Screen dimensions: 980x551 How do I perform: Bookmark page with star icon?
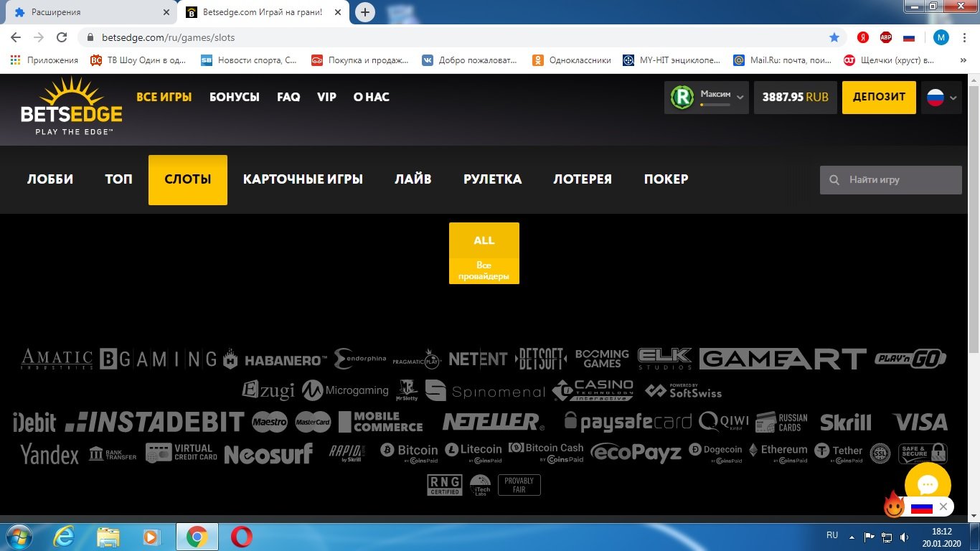[834, 37]
